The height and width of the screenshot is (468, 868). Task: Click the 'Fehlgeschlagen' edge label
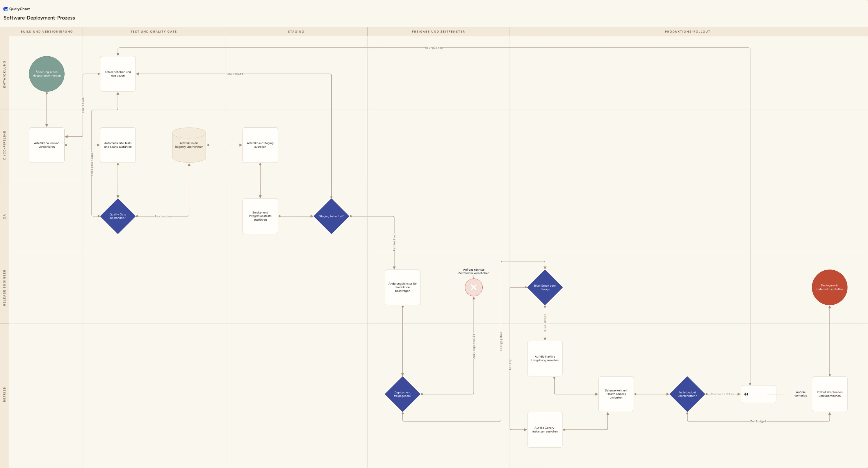92,163
